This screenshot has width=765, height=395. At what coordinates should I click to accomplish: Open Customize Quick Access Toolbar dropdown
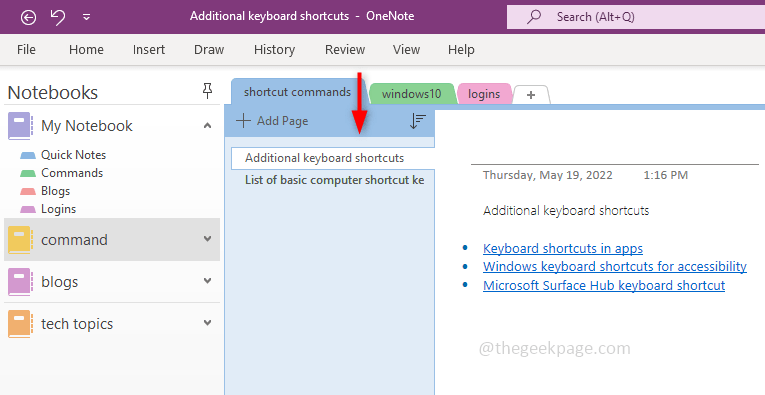click(x=86, y=17)
